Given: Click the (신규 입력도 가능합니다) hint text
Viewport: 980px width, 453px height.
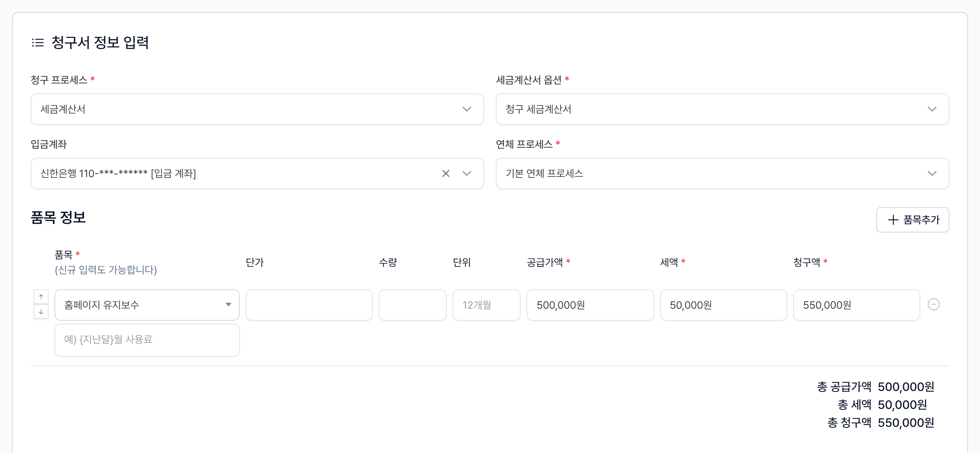Looking at the screenshot, I should pyautogui.click(x=106, y=270).
